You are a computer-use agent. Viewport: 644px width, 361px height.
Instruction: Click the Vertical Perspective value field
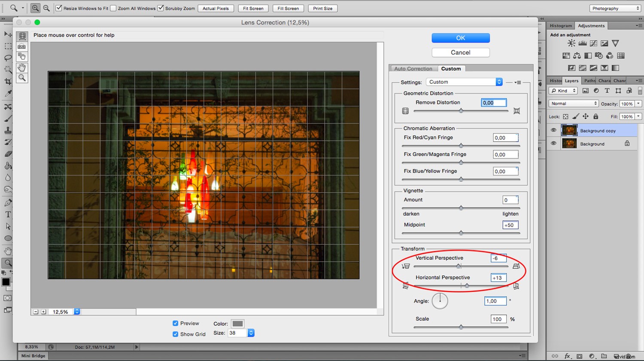click(x=498, y=258)
